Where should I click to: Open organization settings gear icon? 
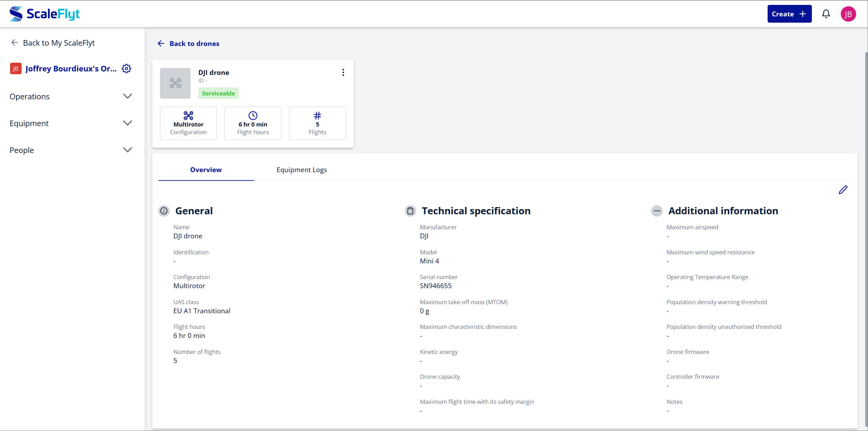(x=127, y=69)
